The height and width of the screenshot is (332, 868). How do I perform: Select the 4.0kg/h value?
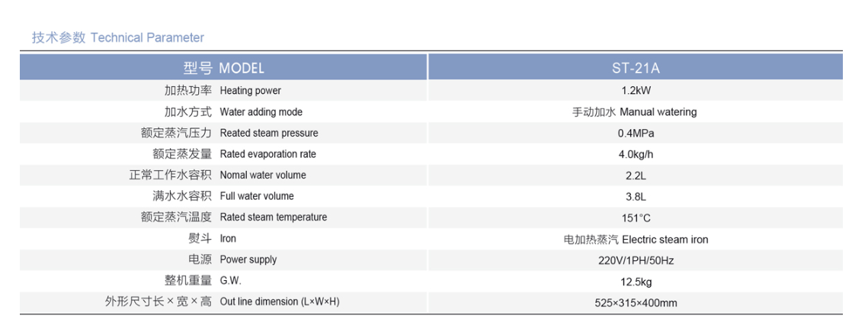[x=636, y=154]
